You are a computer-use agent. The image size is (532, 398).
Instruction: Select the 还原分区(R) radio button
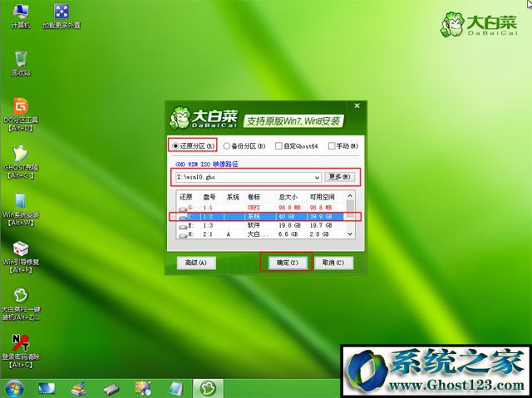click(194, 145)
